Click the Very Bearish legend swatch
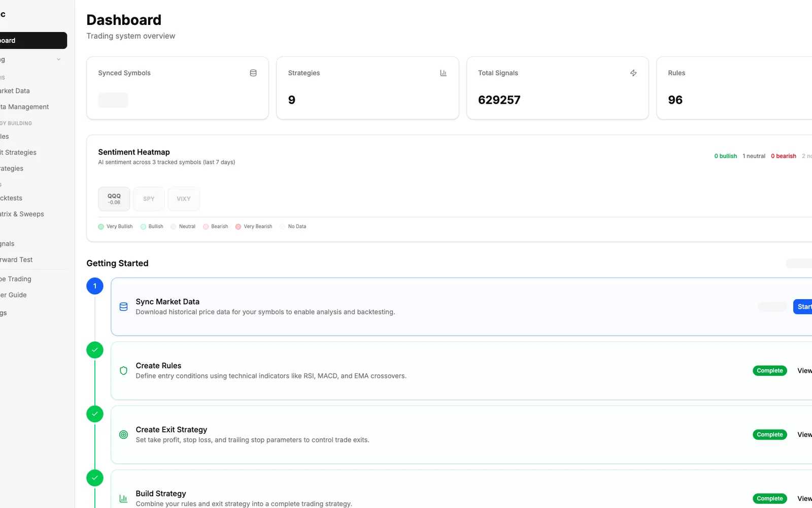The width and height of the screenshot is (812, 508). coord(238,227)
